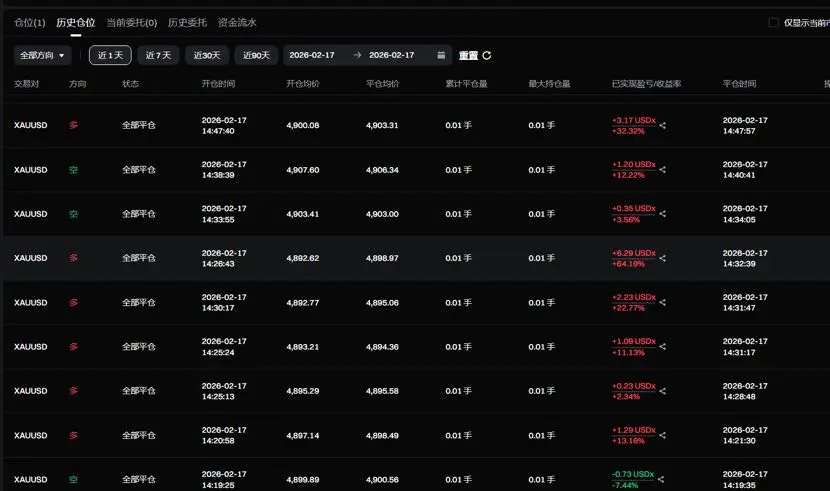830x491 pixels.
Task: Click the 交易对 column header
Action: (x=26, y=84)
